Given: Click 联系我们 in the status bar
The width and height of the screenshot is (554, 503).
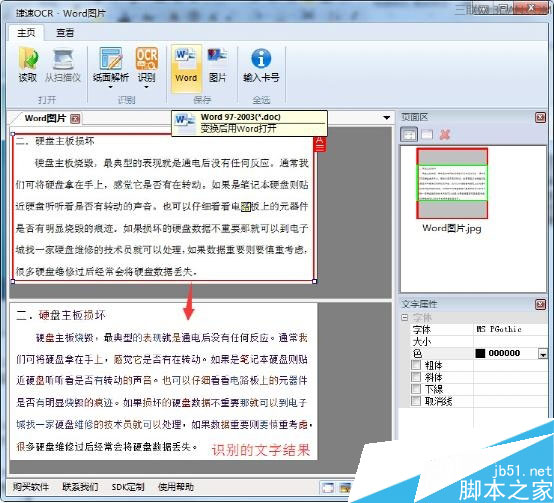Looking at the screenshot, I should click(x=80, y=487).
